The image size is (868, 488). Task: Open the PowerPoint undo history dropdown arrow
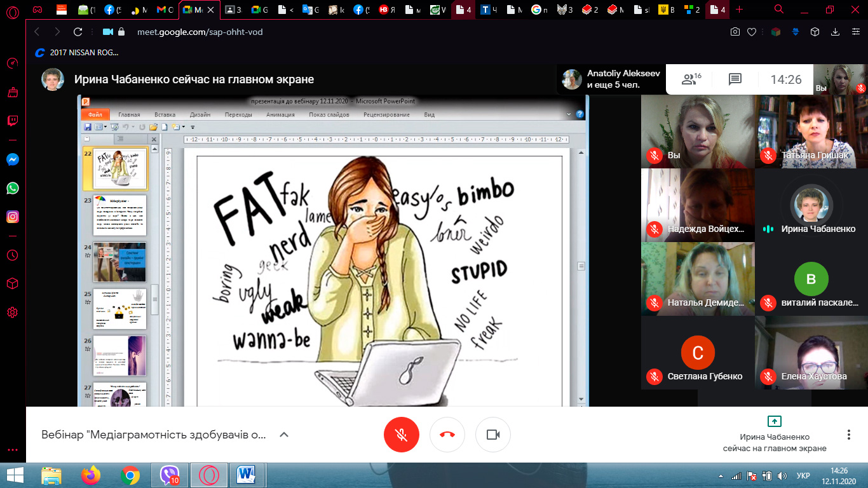click(133, 127)
